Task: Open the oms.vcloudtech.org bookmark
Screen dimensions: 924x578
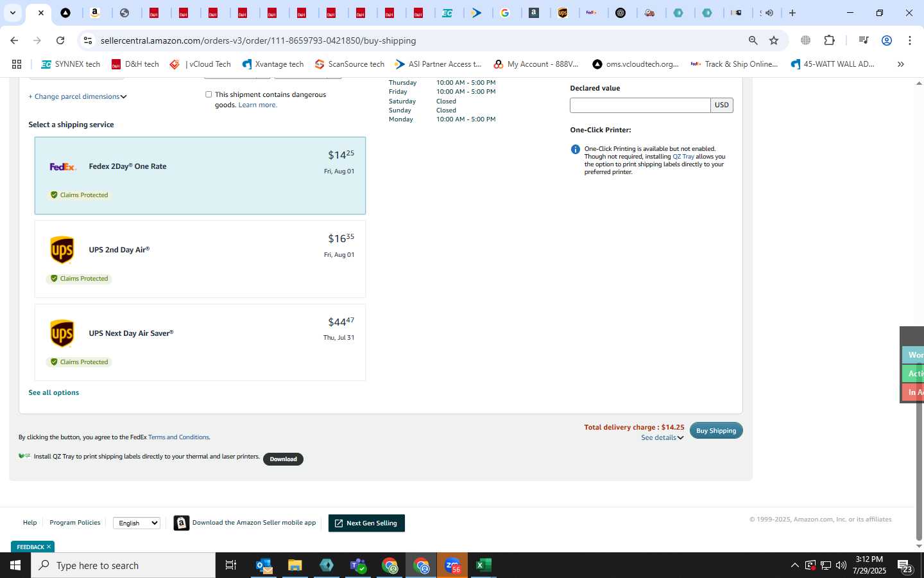Action: [635, 64]
